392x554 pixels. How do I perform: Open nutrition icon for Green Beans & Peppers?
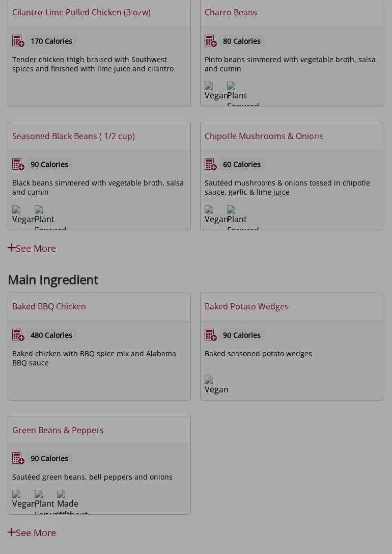(18, 458)
